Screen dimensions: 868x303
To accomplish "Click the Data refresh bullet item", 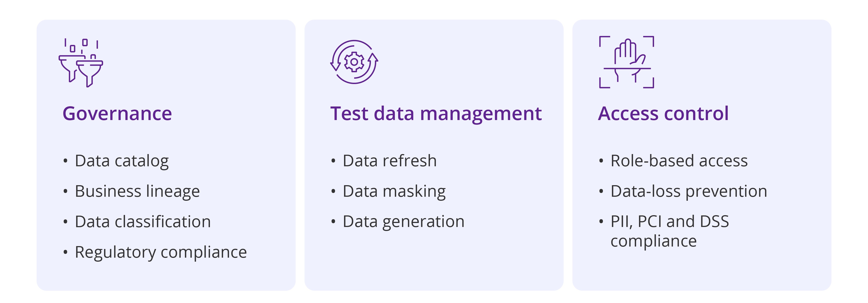I will [390, 161].
